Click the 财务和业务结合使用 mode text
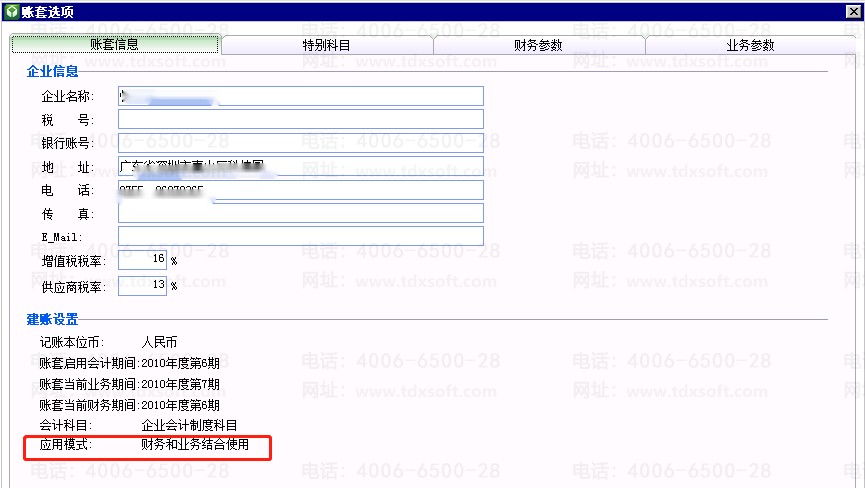 point(195,444)
